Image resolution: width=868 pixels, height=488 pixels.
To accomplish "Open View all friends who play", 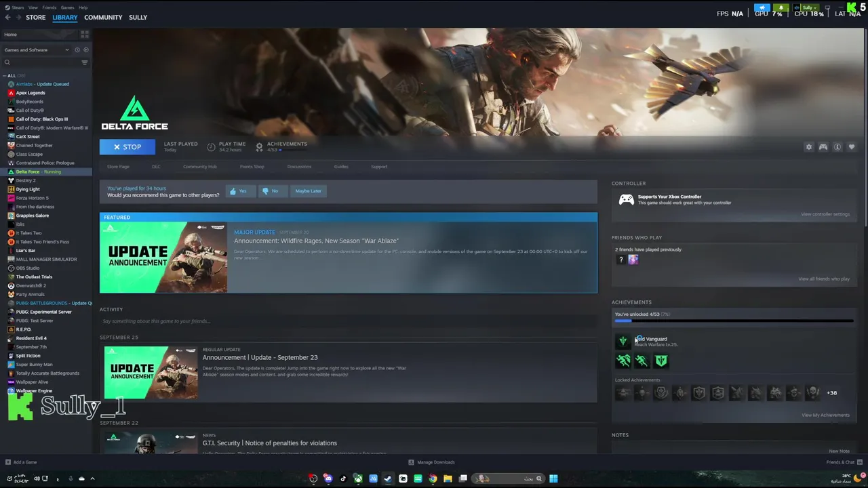I will point(823,279).
